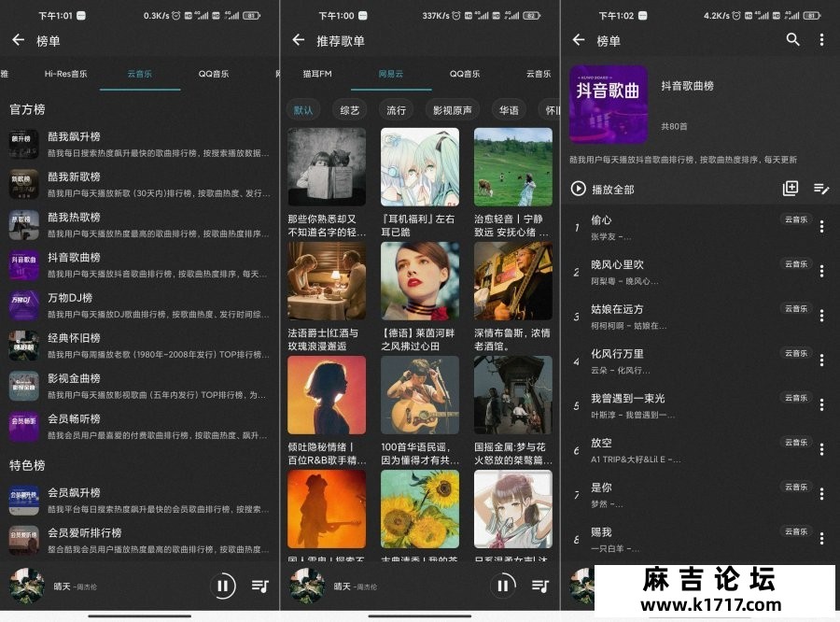Pause playback in the left 榜单 screen mini-player

click(223, 587)
